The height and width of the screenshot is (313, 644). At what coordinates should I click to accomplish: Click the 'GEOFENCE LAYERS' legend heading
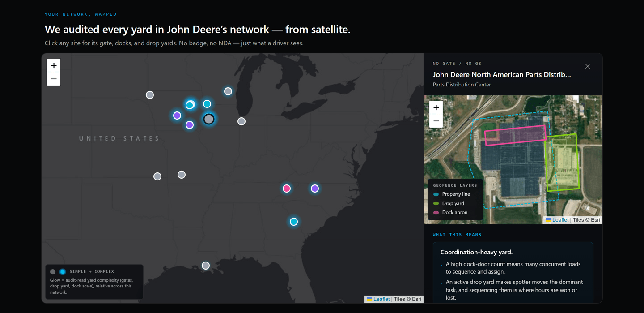(455, 185)
